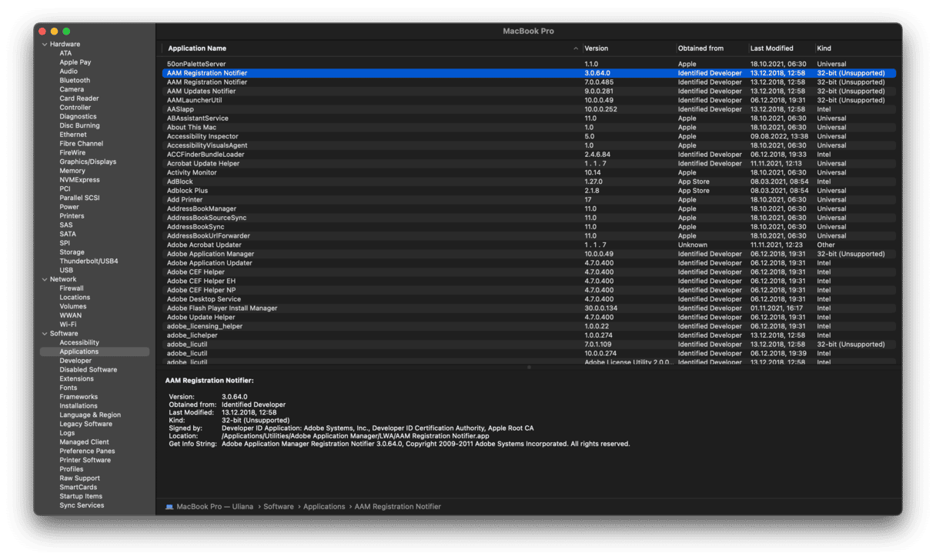
Task: Click AAM Registration Notifier in the path bar
Action: [x=398, y=507]
